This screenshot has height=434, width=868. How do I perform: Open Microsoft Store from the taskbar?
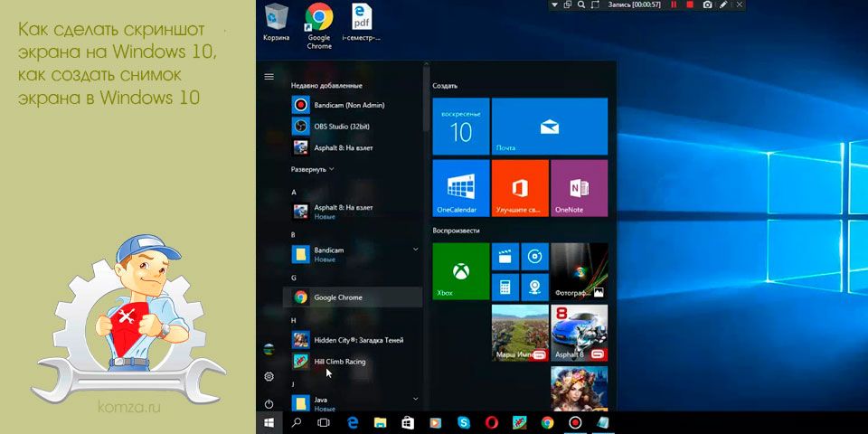(x=408, y=423)
